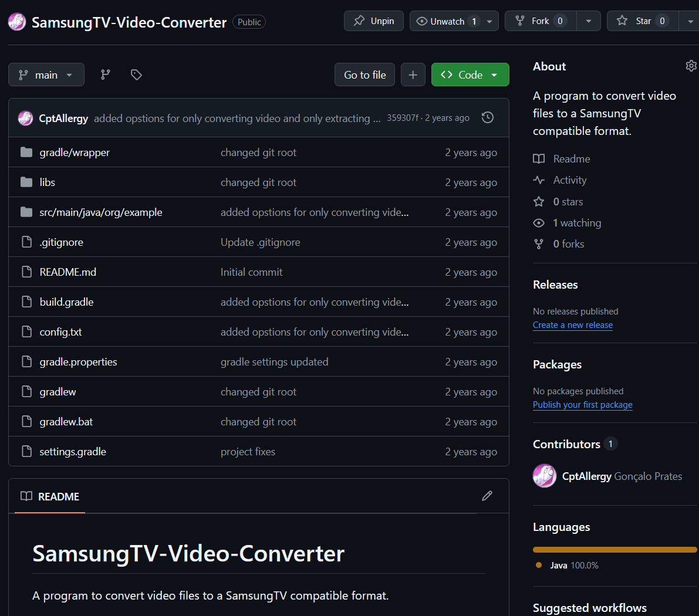Open the gradlew.bat file
The height and width of the screenshot is (616, 699).
click(66, 421)
